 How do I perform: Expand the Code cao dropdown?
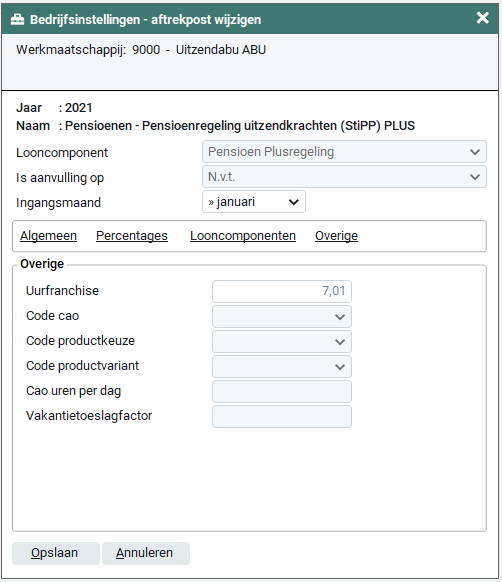tap(282, 317)
